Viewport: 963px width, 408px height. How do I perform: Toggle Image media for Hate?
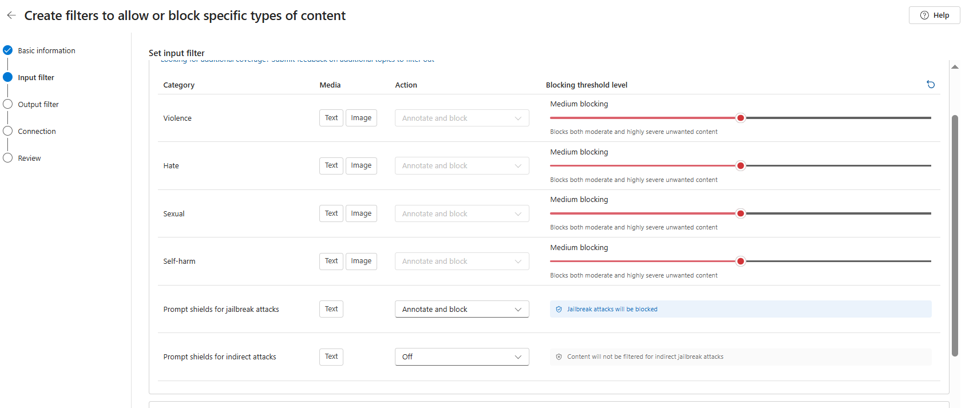(361, 166)
